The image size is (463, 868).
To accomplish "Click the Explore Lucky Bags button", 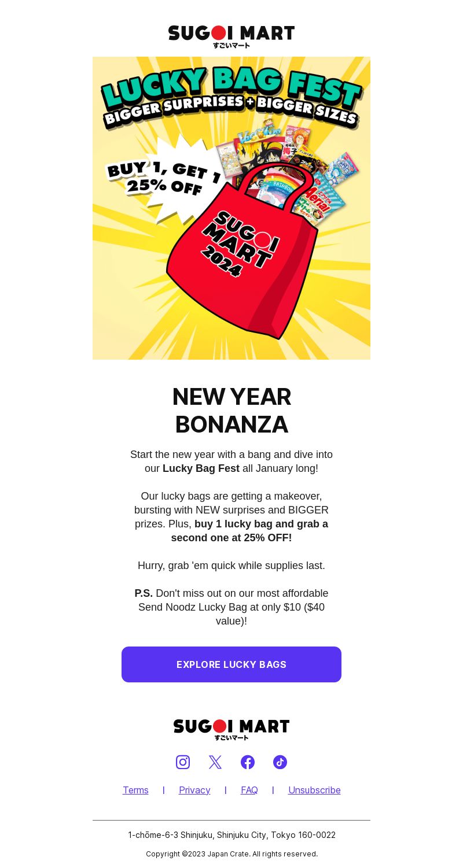I will click(231, 664).
